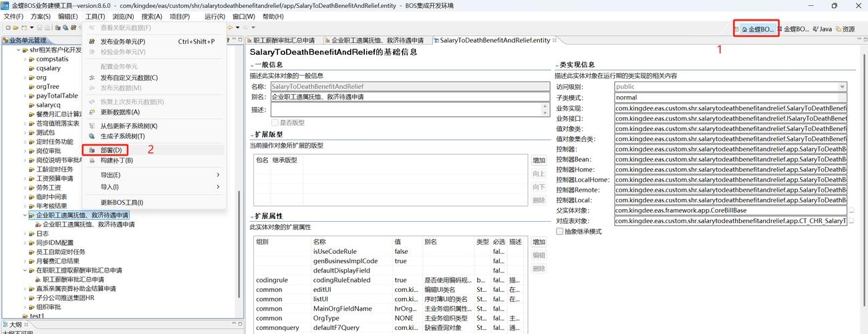Viewport: 868px width, 334px height.
Task: Click 向上 button beside the 扩展版型 table
Action: click(539, 174)
